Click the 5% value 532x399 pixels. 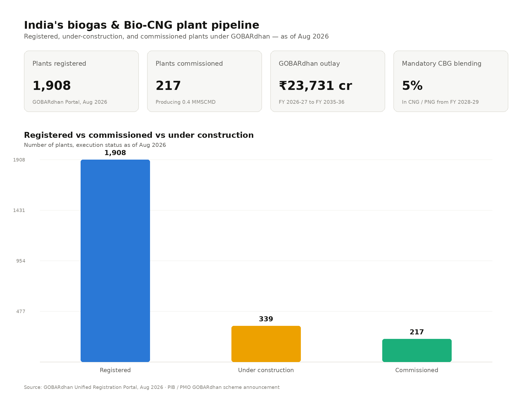click(x=412, y=86)
